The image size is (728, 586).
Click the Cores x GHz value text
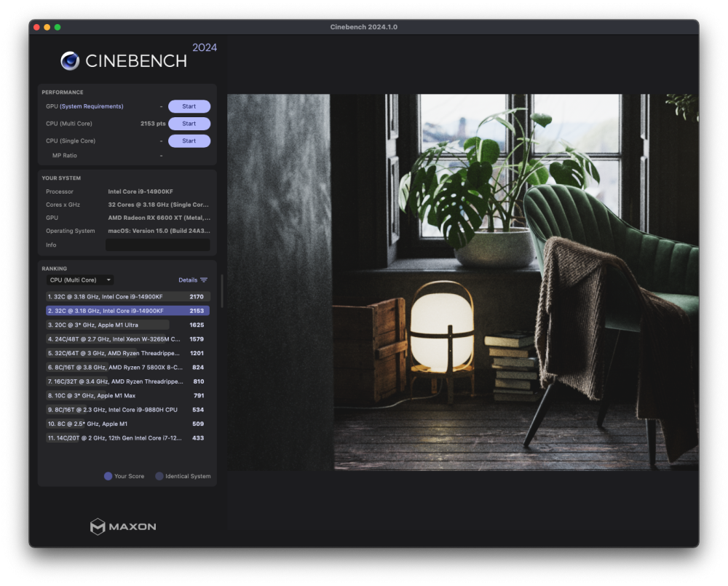click(158, 205)
